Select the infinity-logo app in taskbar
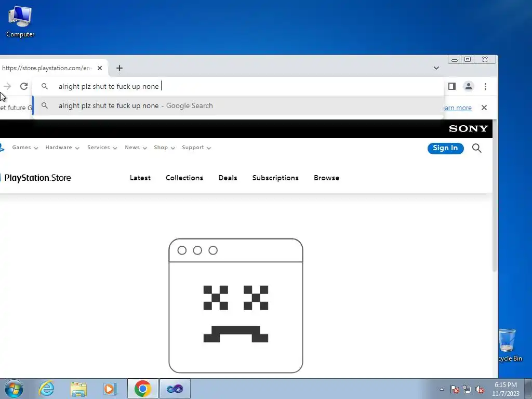Viewport: 532px width, 399px height. pyautogui.click(x=175, y=389)
